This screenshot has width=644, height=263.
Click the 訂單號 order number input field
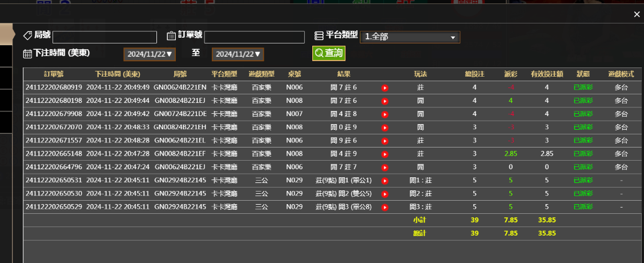point(254,37)
